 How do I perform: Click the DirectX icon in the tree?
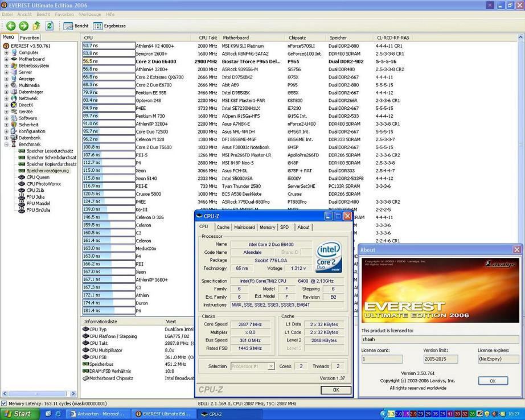click(14, 105)
